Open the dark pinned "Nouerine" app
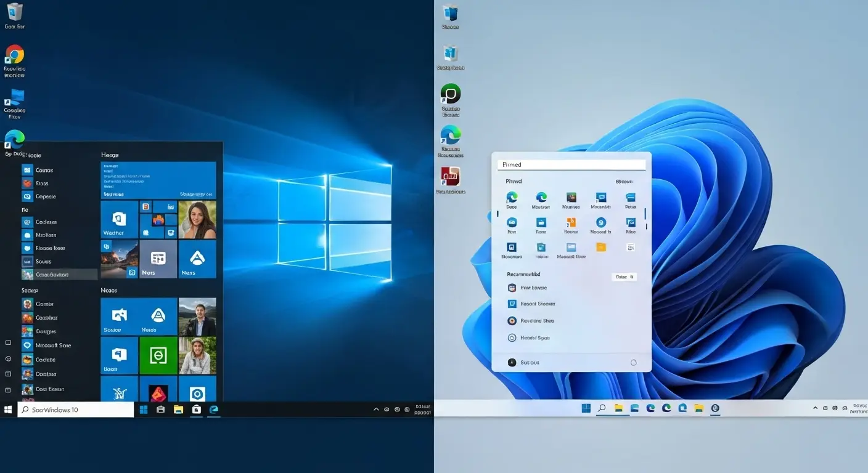 (x=571, y=200)
